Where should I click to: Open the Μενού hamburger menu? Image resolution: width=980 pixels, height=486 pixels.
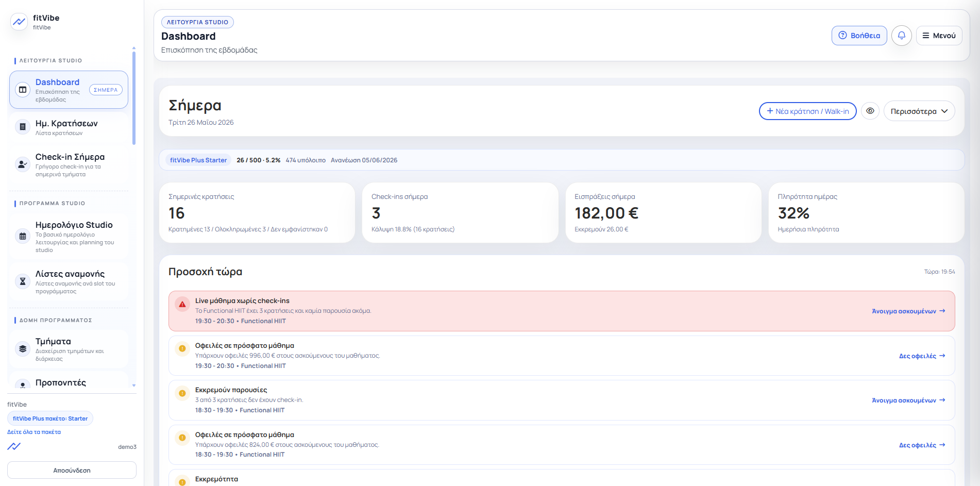tap(939, 36)
